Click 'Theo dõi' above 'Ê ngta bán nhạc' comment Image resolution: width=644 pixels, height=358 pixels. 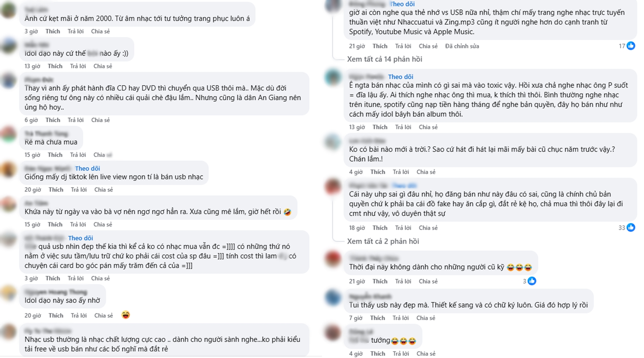400,77
